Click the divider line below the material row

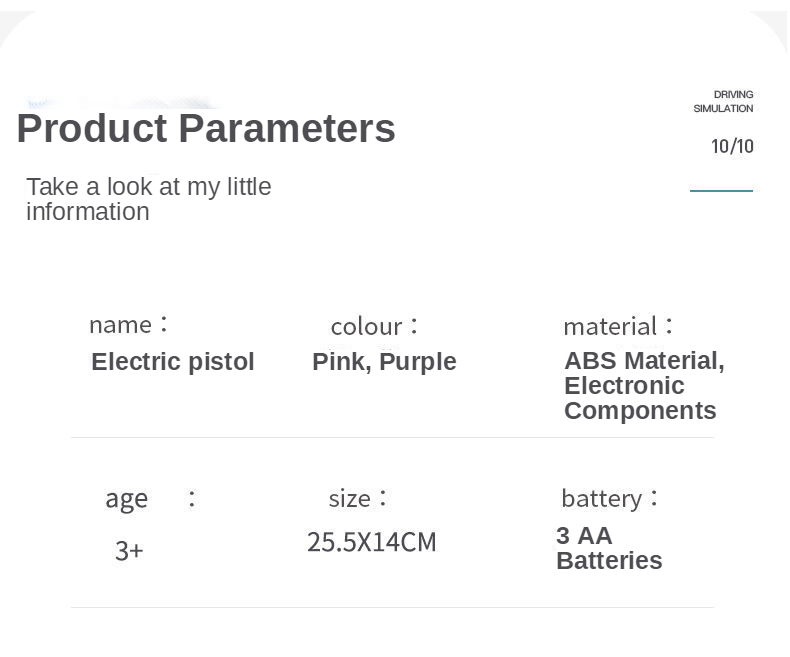[x=392, y=437]
